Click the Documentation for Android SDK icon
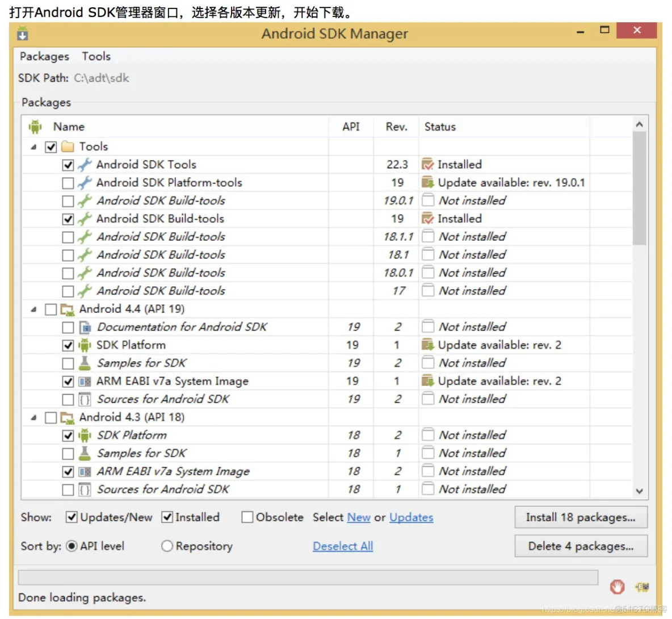The height and width of the screenshot is (619, 672). 85,327
